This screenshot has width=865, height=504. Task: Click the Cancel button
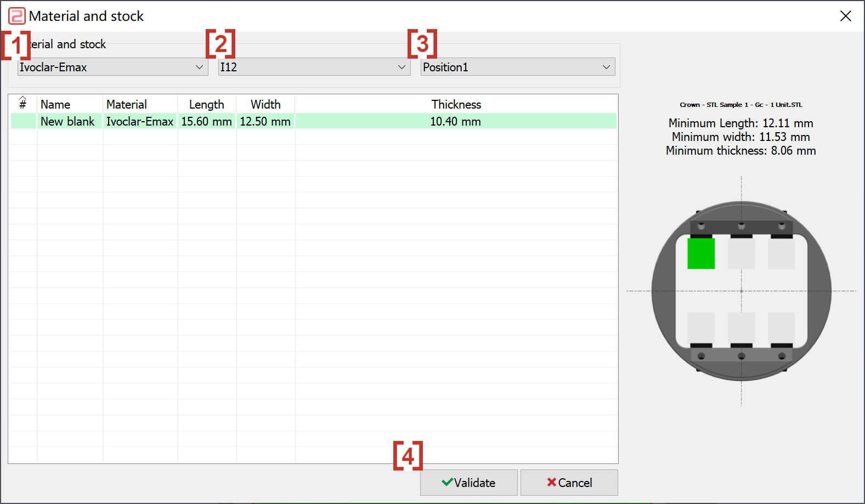coord(569,483)
